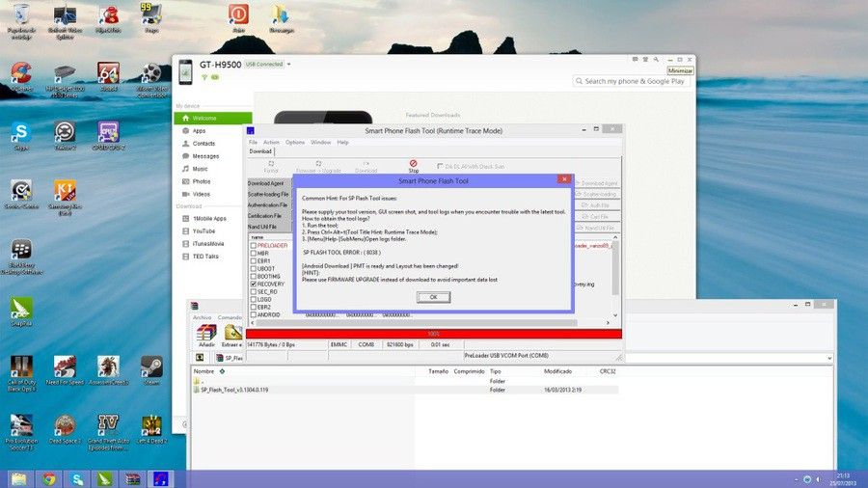Open the Need For Speed desktop icon
Screen dimensions: 868x488
coord(65,369)
